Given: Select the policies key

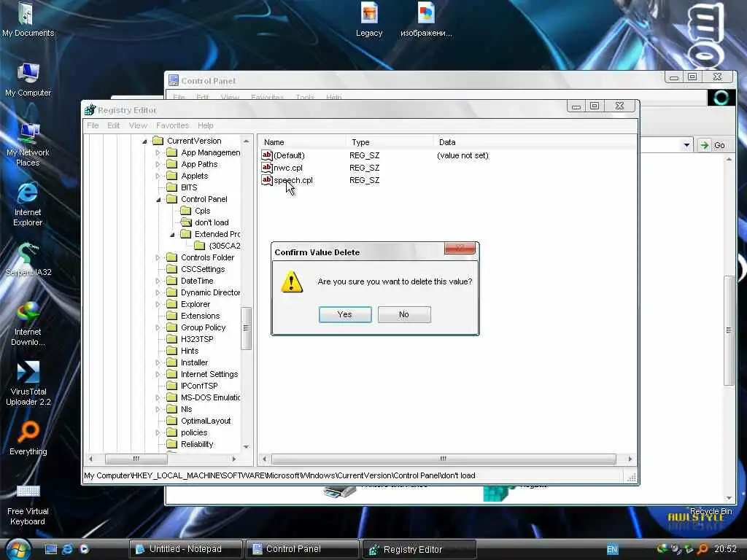Looking at the screenshot, I should [x=194, y=432].
